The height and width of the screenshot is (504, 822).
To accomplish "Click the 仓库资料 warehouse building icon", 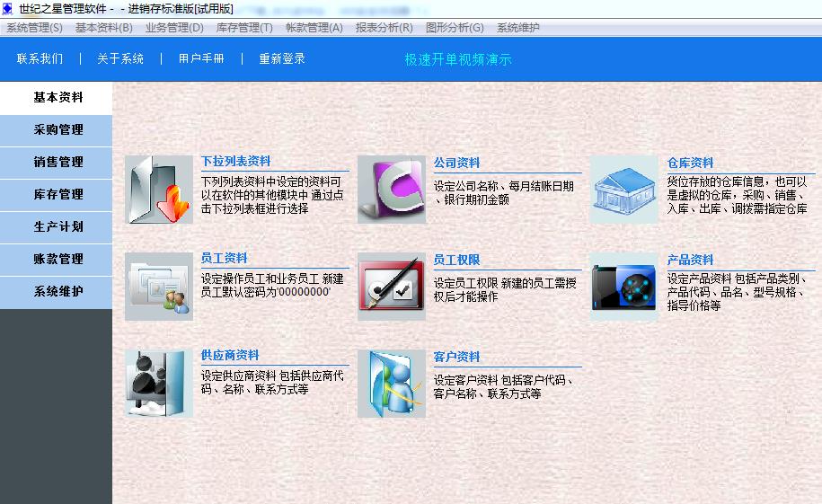I will click(x=624, y=190).
